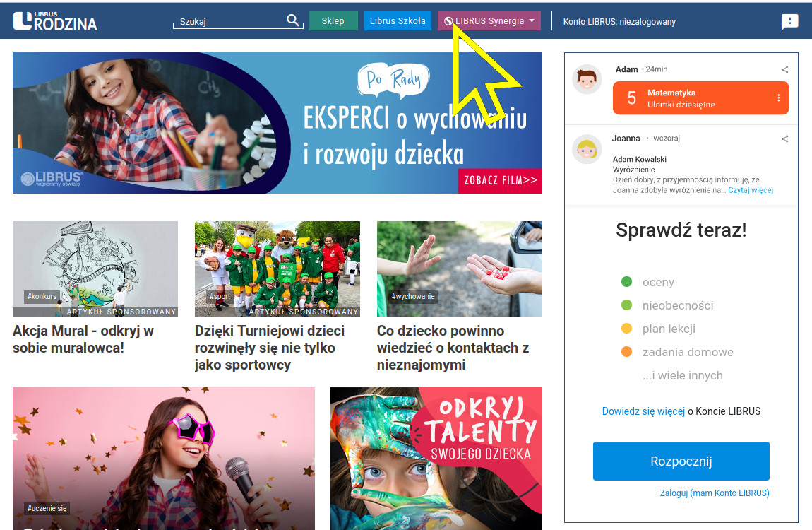812x530 pixels.
Task: Open the Dowiedz się więcej link
Action: (643, 411)
